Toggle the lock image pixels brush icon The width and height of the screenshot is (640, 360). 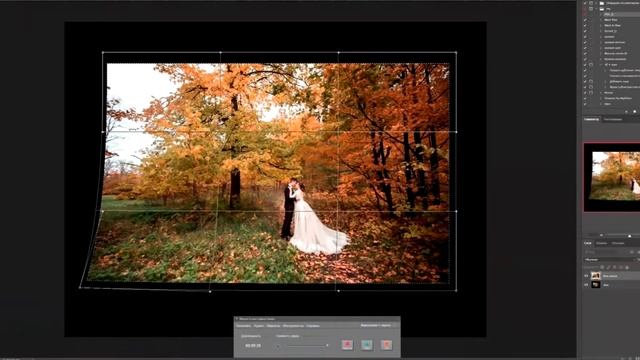pyautogui.click(x=609, y=267)
